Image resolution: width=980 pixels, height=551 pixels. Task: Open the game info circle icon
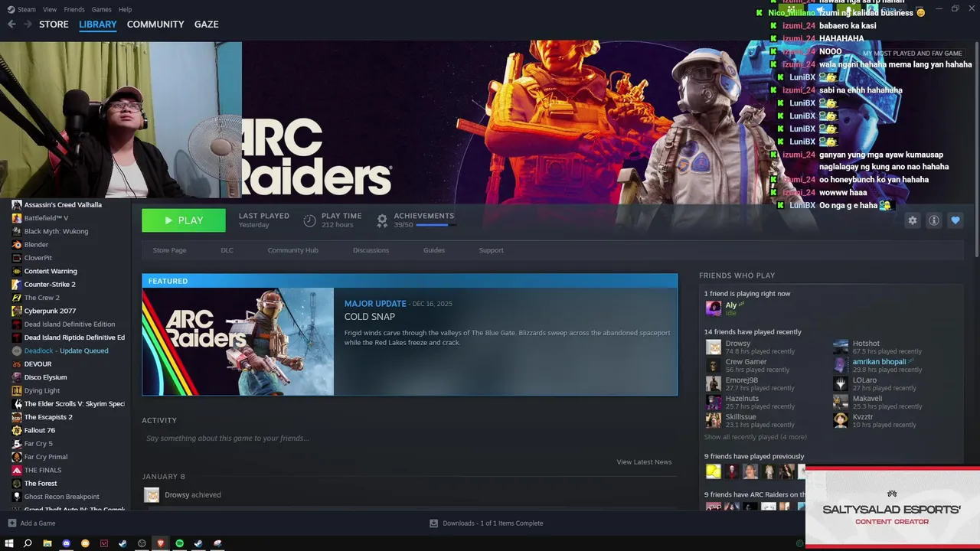coord(934,220)
